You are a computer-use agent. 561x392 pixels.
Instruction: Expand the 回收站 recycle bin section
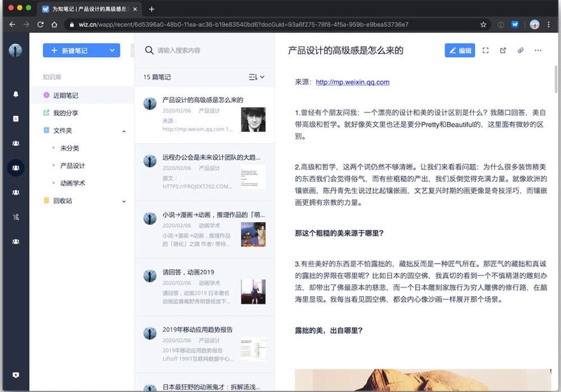(124, 201)
